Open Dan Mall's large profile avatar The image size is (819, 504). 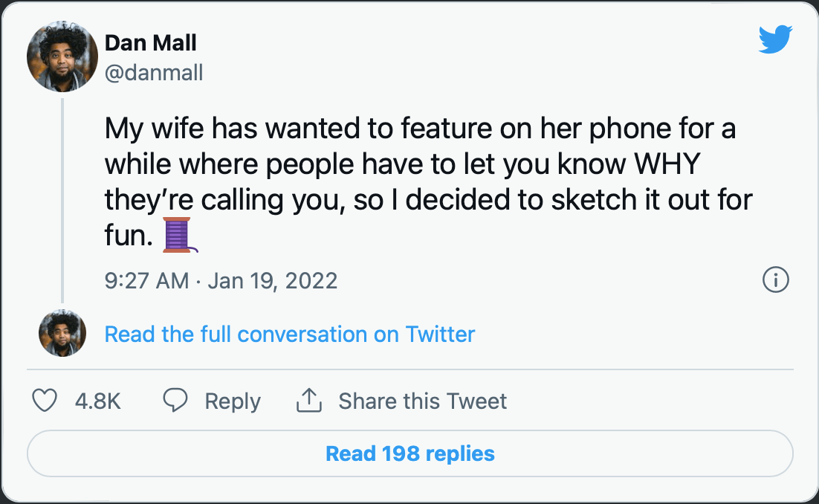[62, 56]
